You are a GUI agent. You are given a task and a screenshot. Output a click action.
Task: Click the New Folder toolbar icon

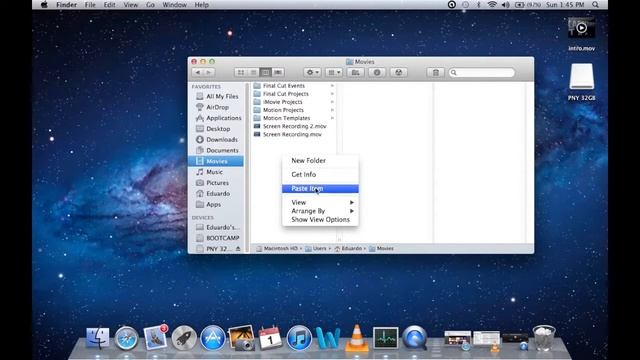point(356,72)
